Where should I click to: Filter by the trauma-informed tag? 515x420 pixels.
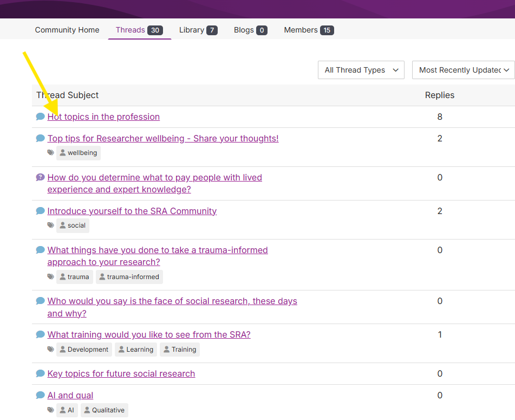(129, 277)
